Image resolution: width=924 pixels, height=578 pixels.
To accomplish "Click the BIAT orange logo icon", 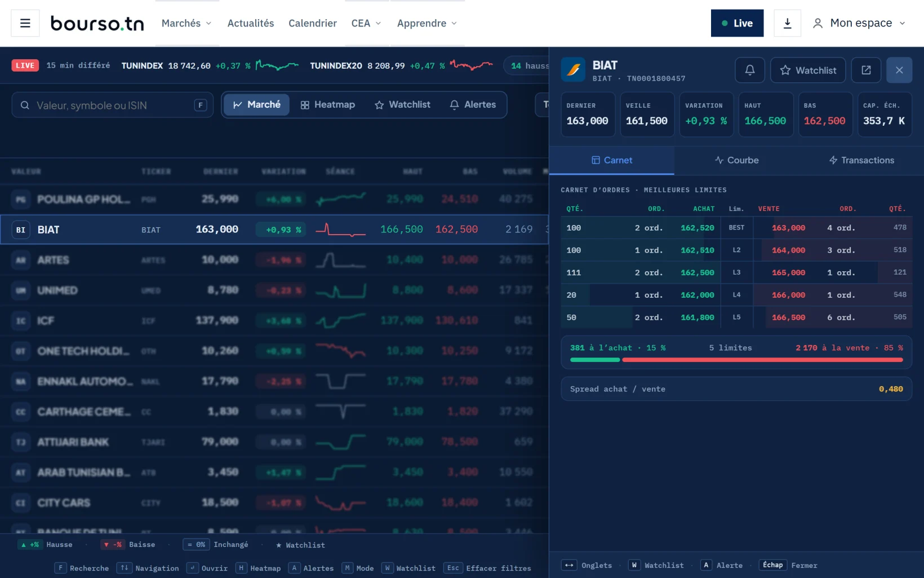I will (574, 70).
